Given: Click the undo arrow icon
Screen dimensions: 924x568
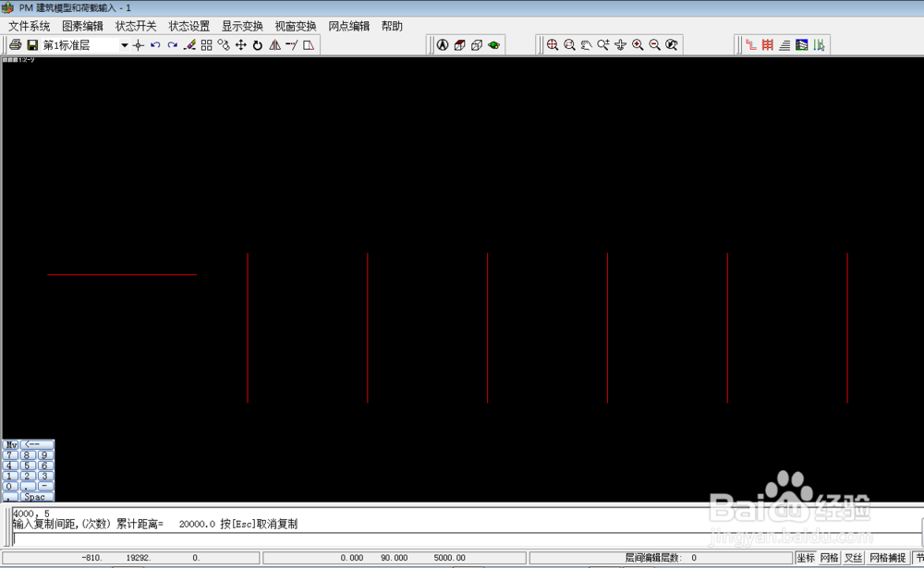Looking at the screenshot, I should click(x=155, y=44).
